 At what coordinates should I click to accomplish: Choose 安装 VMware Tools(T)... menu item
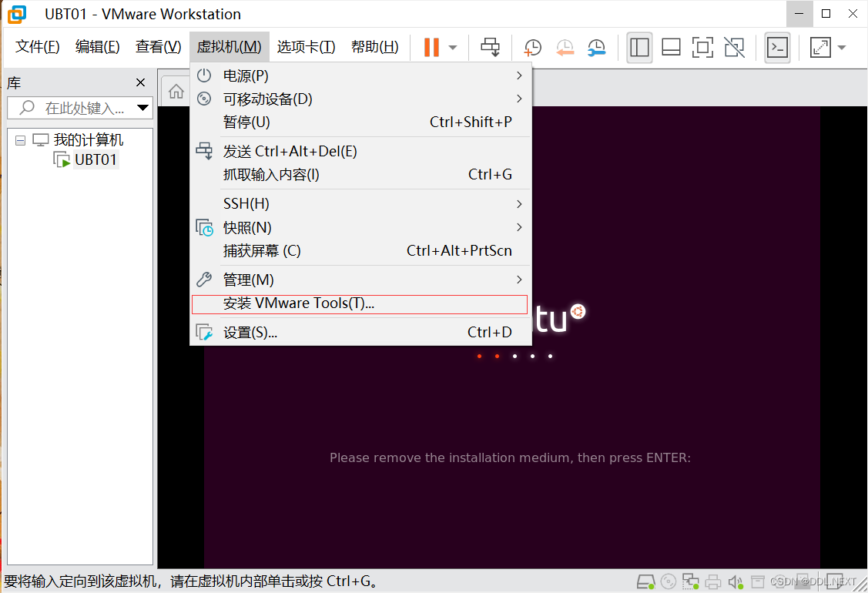pyautogui.click(x=360, y=304)
